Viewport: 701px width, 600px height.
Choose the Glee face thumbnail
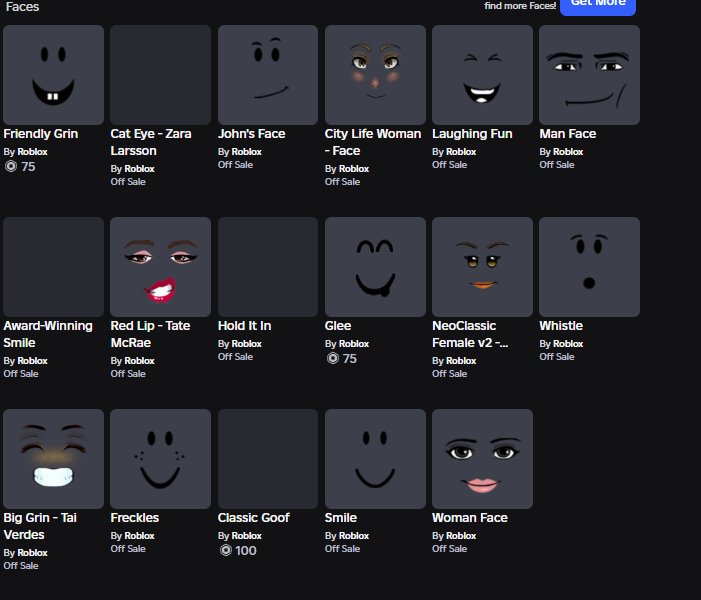[x=375, y=267]
